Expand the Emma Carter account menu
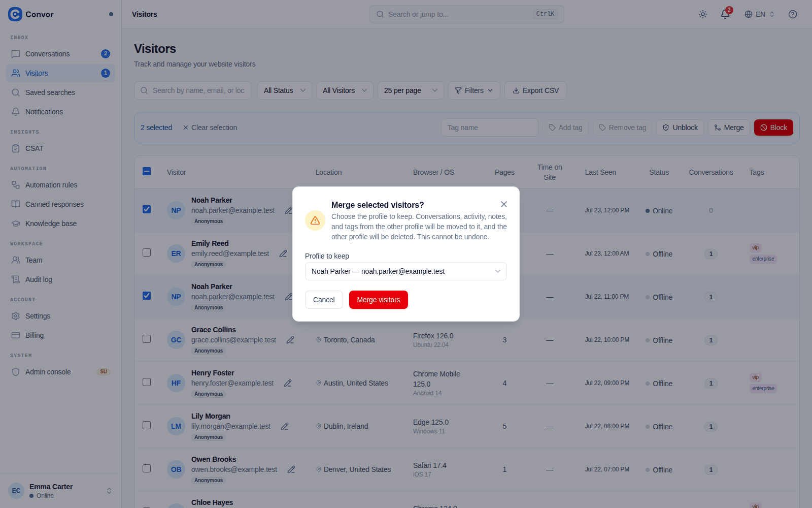 tap(61, 491)
